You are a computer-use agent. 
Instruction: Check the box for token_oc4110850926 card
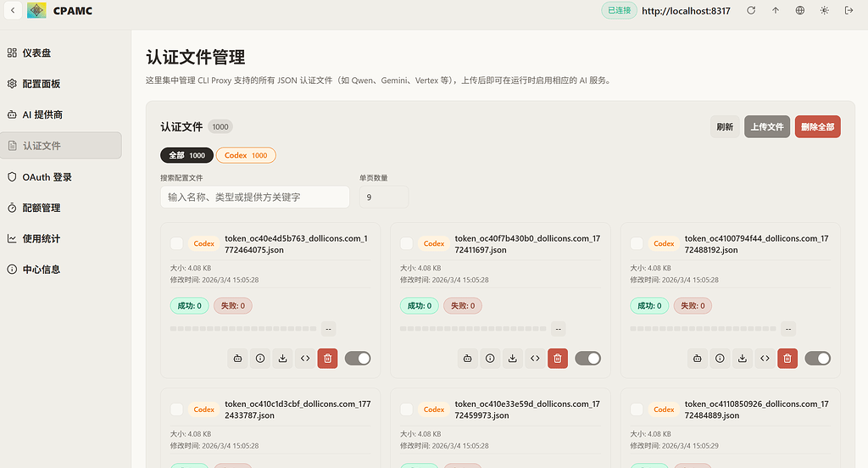tap(637, 409)
